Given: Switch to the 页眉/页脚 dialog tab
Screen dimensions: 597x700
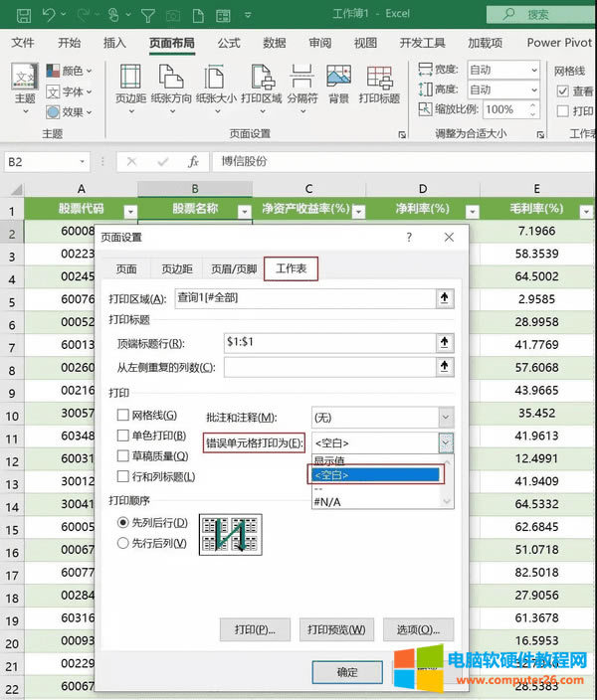Looking at the screenshot, I should pos(234,269).
